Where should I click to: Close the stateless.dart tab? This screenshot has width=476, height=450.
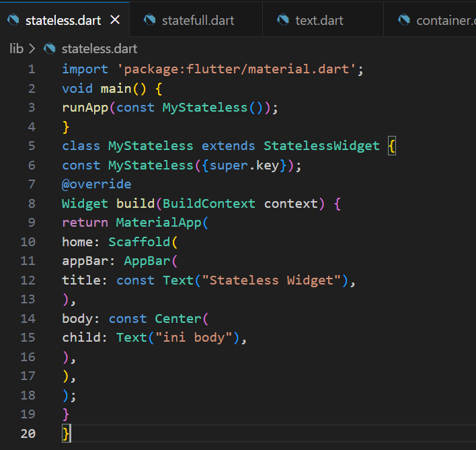(x=115, y=20)
